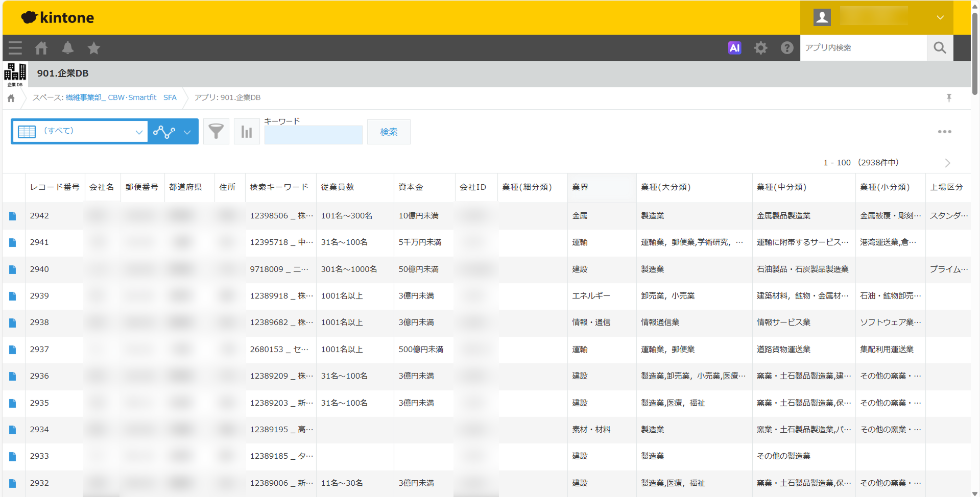Open record 2935 detail icon
Viewport: 980px width, 497px height.
13,404
